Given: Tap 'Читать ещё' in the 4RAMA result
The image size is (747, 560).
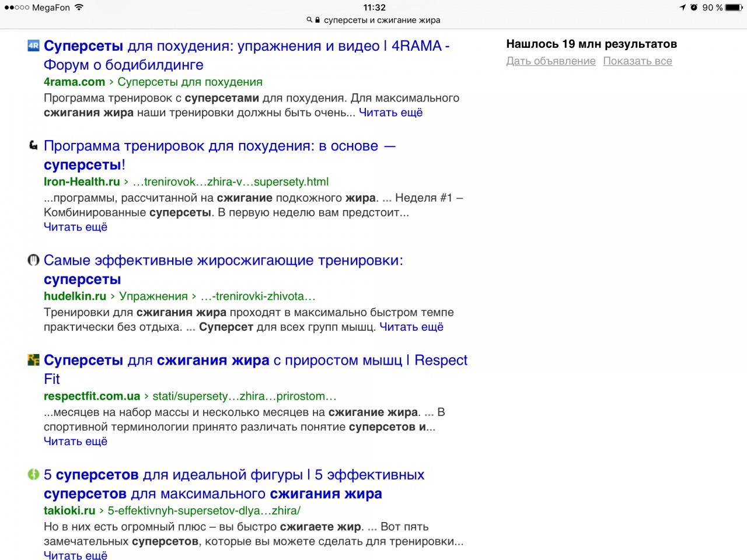Looking at the screenshot, I should point(390,113).
